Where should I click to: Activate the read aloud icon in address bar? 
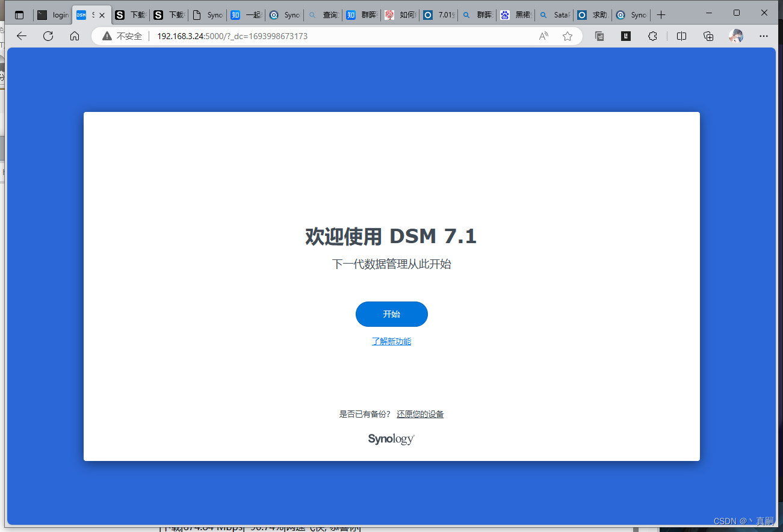pos(543,36)
